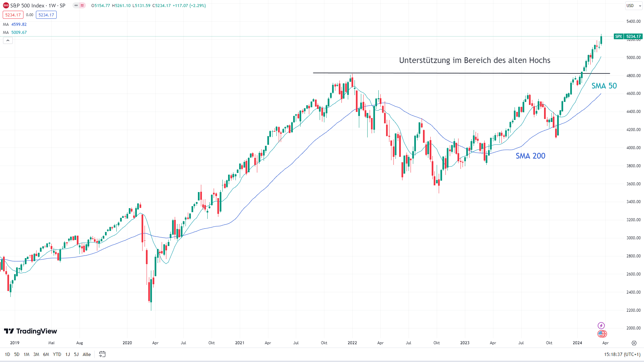Click the 2021 time axis label
This screenshot has height=362, width=644.
point(239,343)
